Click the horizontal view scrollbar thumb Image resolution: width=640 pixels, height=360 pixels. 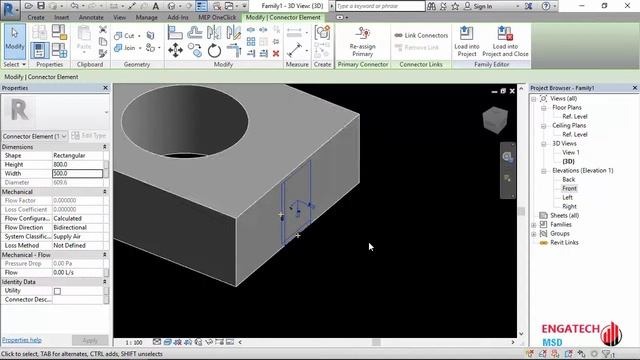(376, 342)
